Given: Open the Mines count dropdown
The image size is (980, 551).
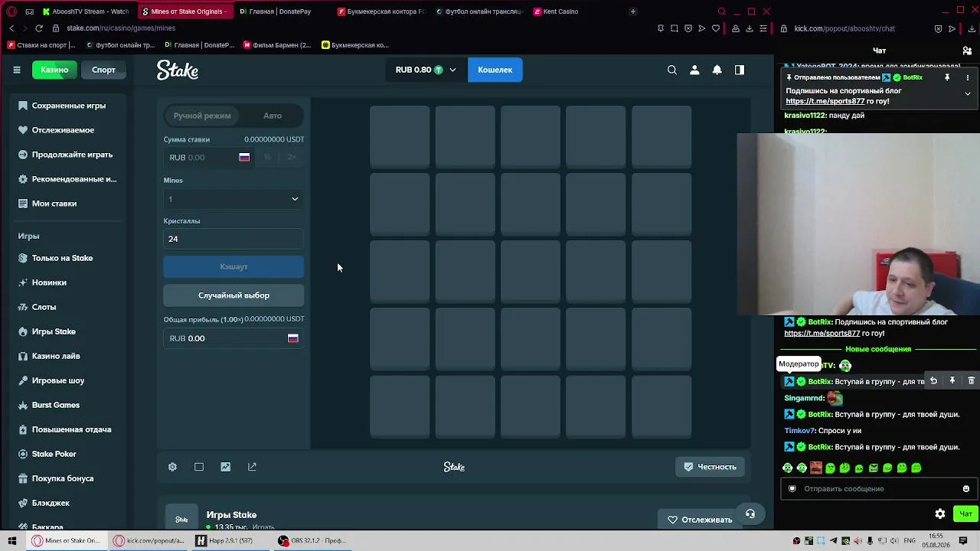Looking at the screenshot, I should [x=234, y=199].
